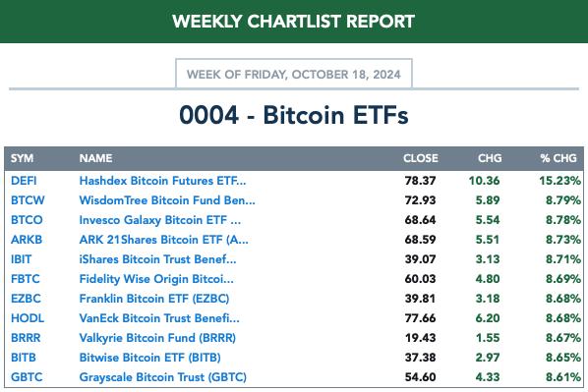Click the NAME column header
Screen dimensions: 588x392
95,158
